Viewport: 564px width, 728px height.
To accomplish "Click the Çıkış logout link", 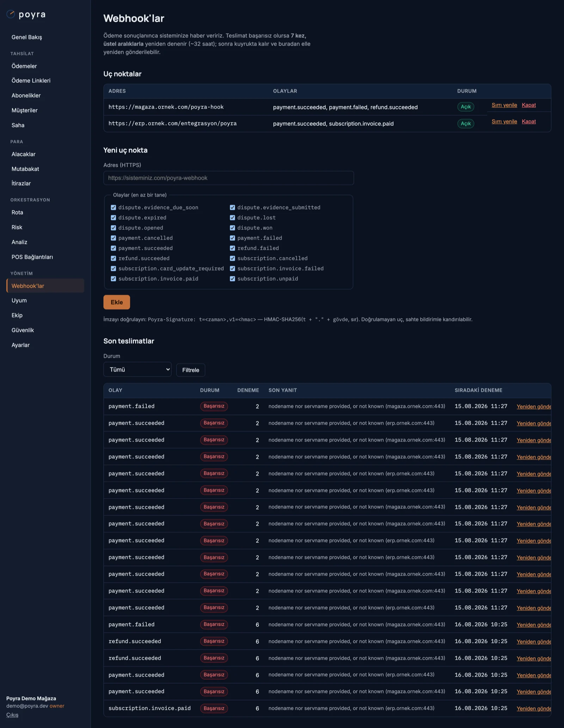I will [12, 715].
